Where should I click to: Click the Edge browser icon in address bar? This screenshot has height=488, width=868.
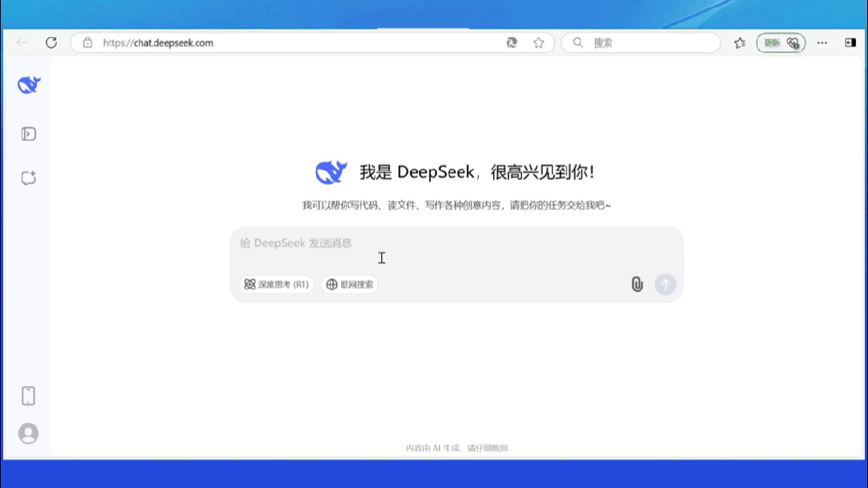tap(512, 43)
